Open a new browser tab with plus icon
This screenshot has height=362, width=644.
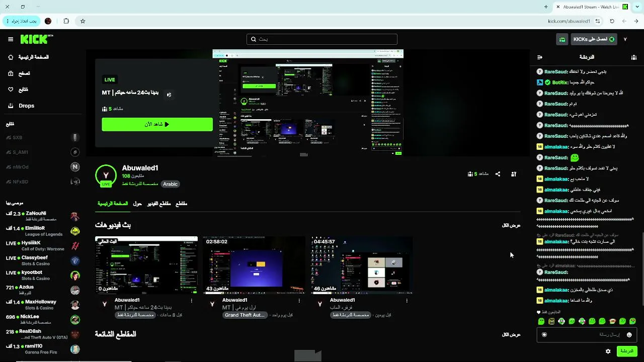tap(546, 7)
